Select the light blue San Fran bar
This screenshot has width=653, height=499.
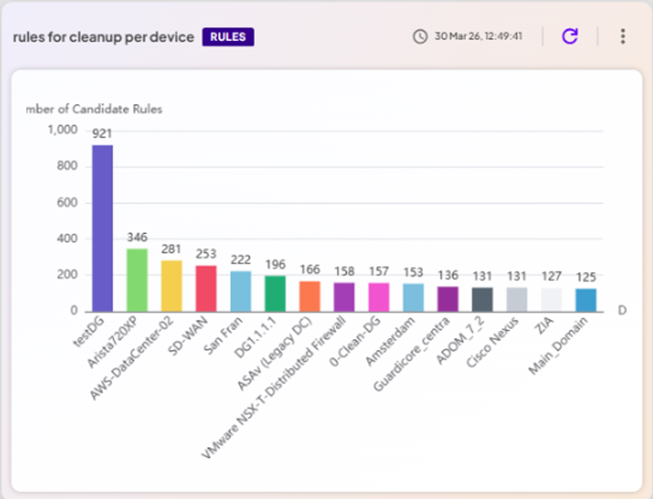240,291
